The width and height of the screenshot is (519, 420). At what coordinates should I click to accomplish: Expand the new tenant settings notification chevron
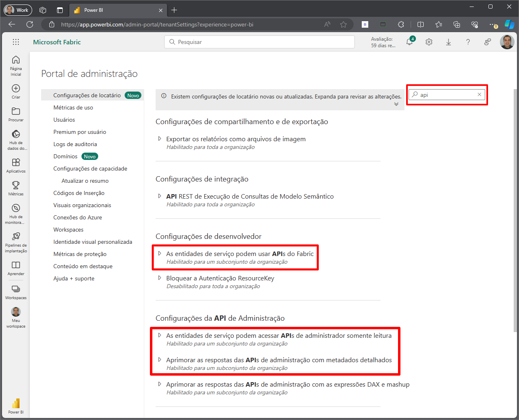coord(396,104)
